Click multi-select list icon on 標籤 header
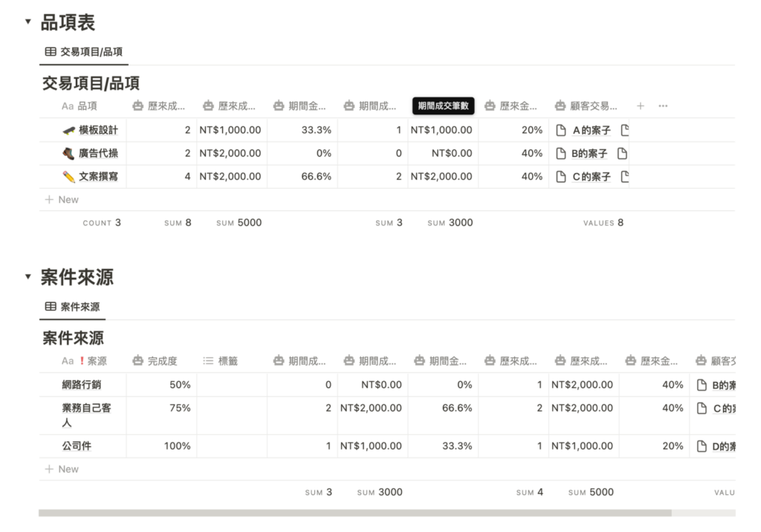 [x=208, y=360]
